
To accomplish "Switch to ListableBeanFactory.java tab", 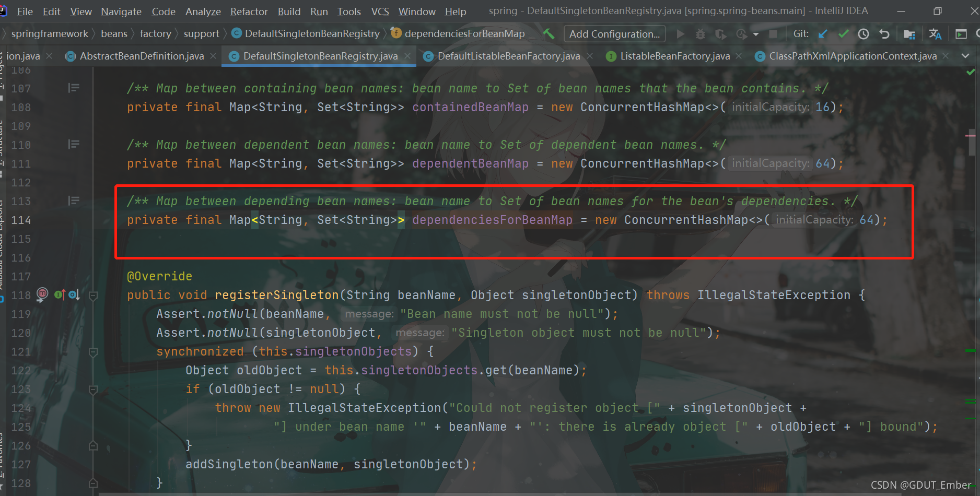I will tap(675, 56).
